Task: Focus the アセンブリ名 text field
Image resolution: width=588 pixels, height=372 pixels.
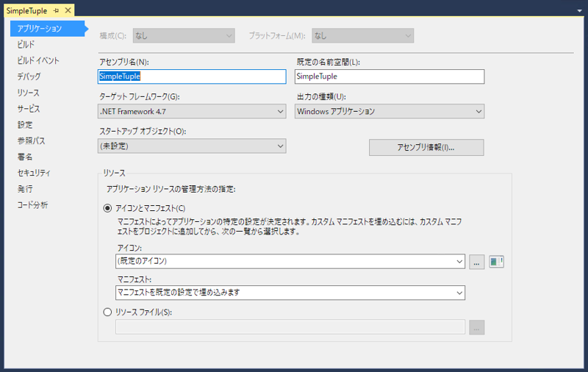Action: (192, 76)
